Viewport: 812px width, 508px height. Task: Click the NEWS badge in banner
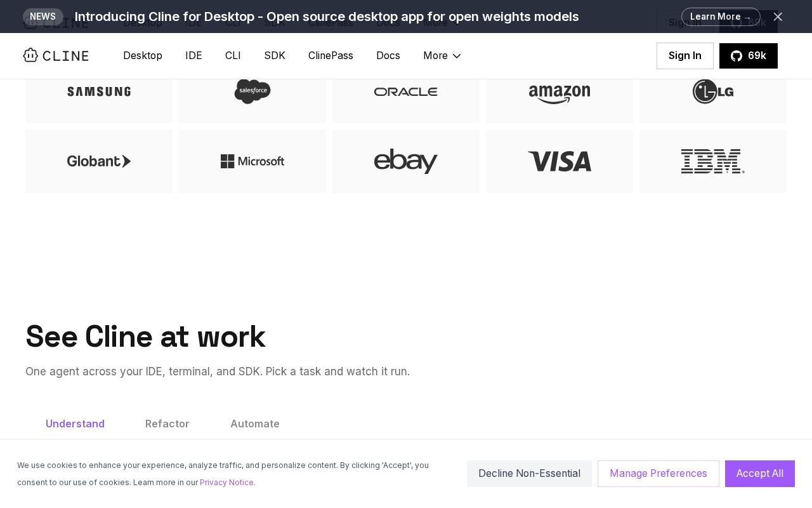pos(43,17)
